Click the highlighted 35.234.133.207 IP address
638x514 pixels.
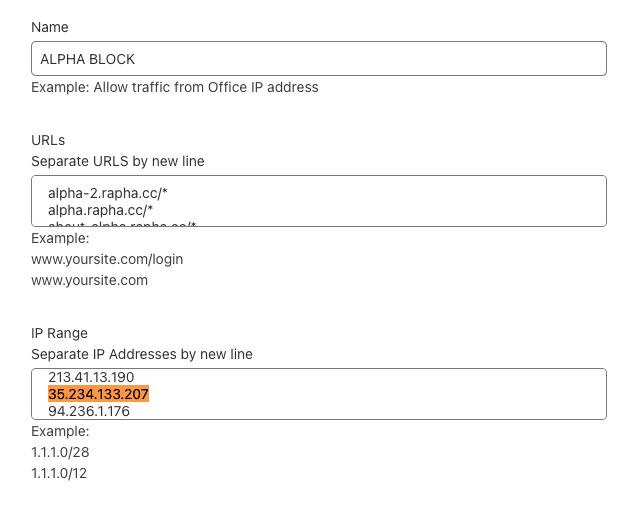(98, 394)
